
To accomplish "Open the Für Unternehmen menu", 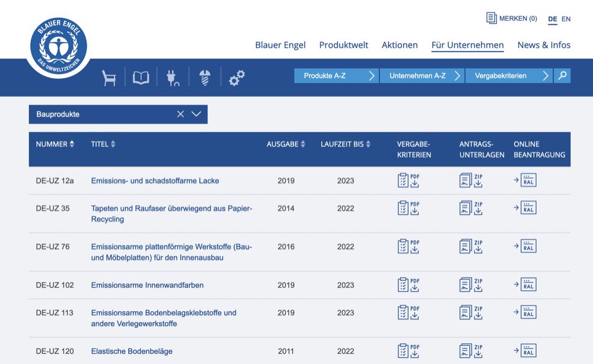I will point(467,45).
